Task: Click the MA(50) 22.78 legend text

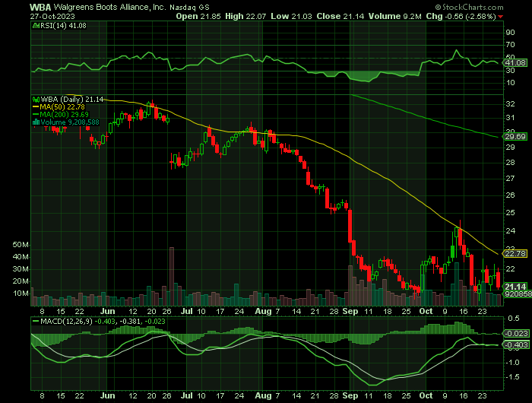Action: pos(62,107)
